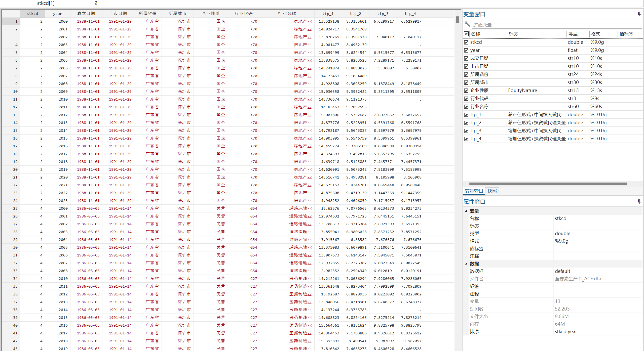644x351 pixels.
Task: Click the 行业名称 column header
Action: coord(287,14)
